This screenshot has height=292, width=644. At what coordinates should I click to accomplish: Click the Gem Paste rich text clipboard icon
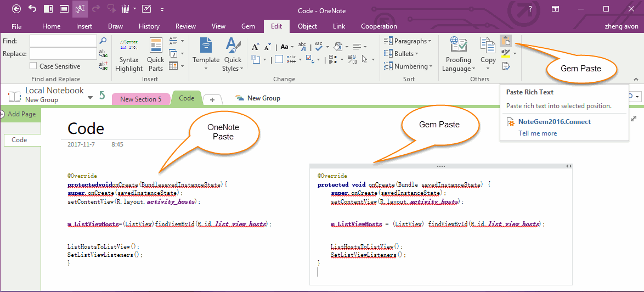[506, 41]
